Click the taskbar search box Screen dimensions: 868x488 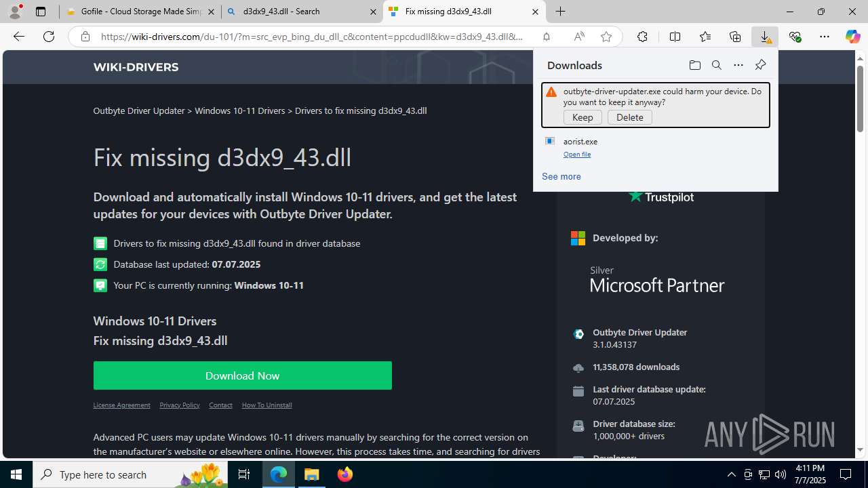click(130, 474)
